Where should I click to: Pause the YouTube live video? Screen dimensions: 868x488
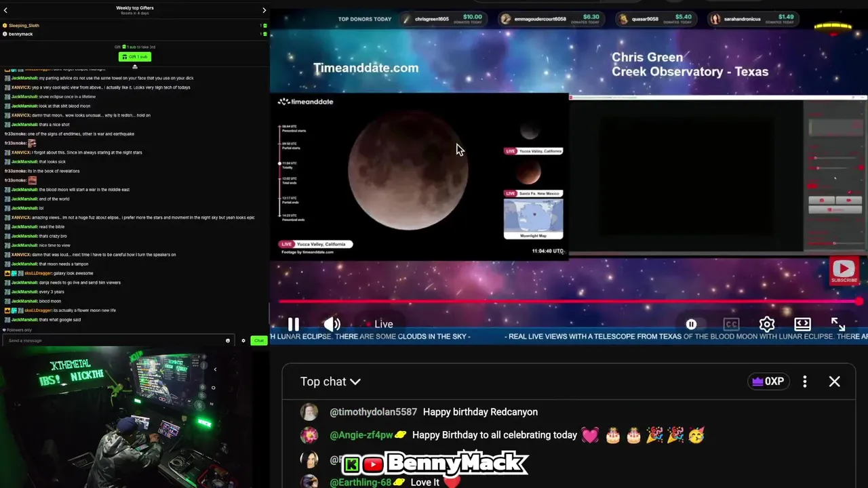pos(293,324)
